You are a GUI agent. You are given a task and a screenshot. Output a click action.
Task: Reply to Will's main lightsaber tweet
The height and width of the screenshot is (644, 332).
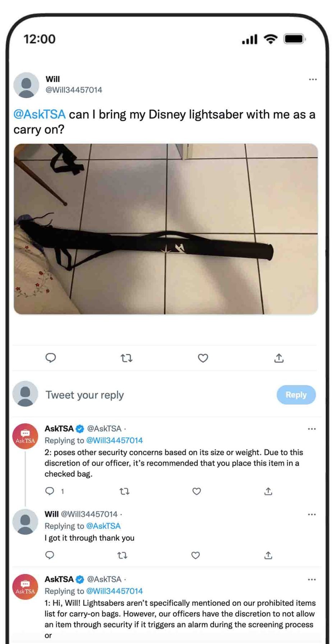tap(51, 358)
